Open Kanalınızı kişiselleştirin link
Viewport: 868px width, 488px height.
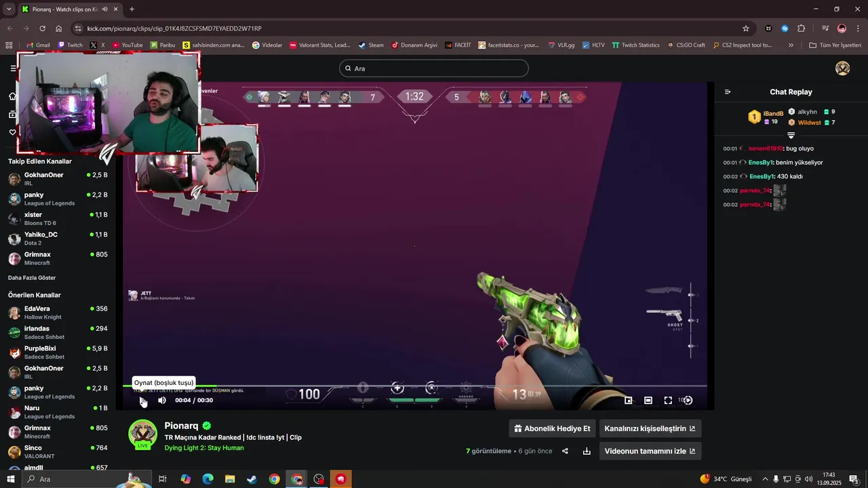pos(650,428)
